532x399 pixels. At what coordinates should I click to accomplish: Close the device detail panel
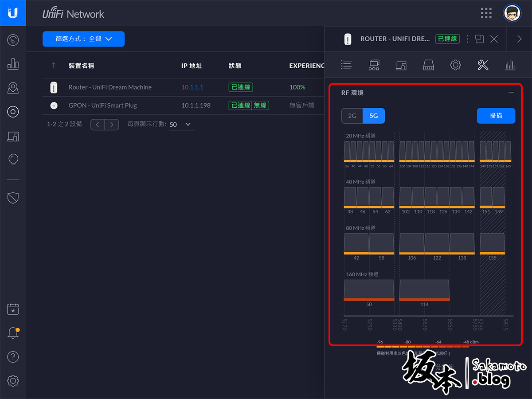[494, 39]
